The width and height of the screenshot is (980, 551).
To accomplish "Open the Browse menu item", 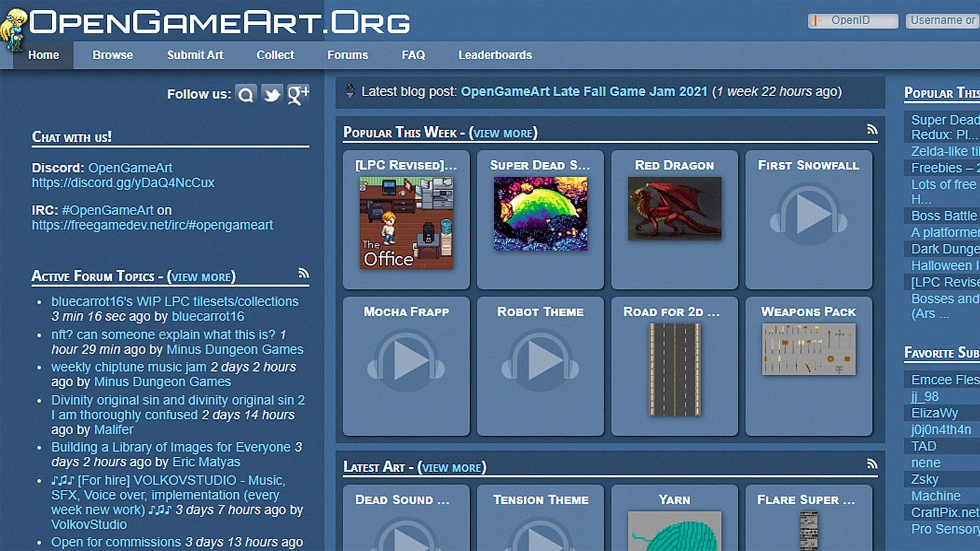I will pyautogui.click(x=113, y=55).
